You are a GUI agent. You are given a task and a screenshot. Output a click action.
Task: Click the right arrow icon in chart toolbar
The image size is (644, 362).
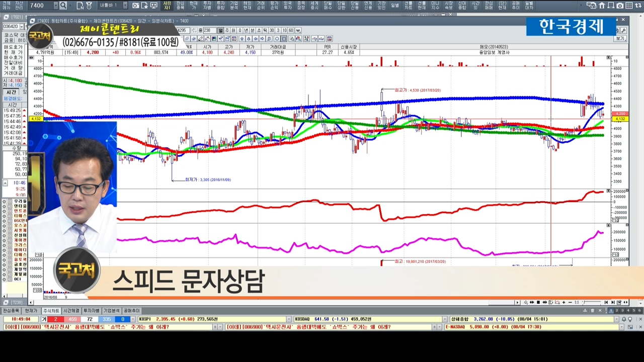262,39
